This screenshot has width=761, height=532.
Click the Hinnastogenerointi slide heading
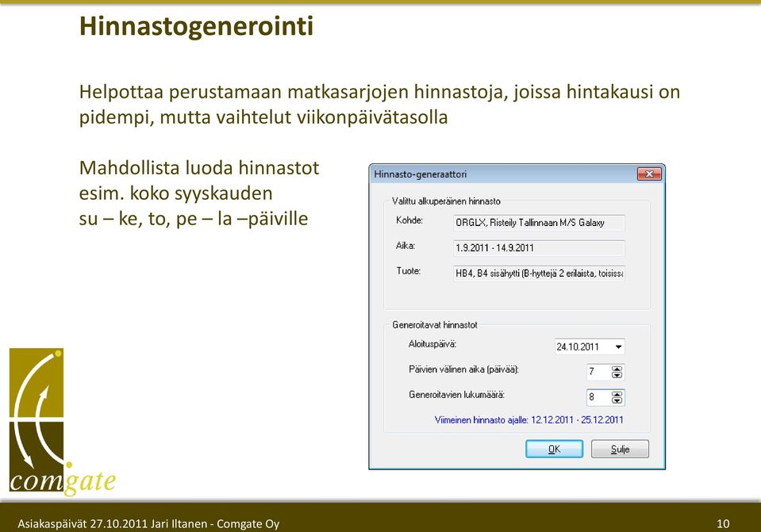click(197, 25)
